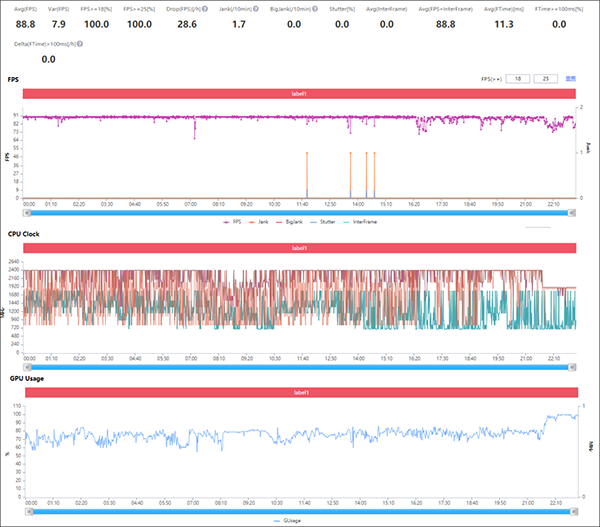Click help icon next to Avg(FTime)[ms]
The image size is (600, 527).
(x=527, y=9)
